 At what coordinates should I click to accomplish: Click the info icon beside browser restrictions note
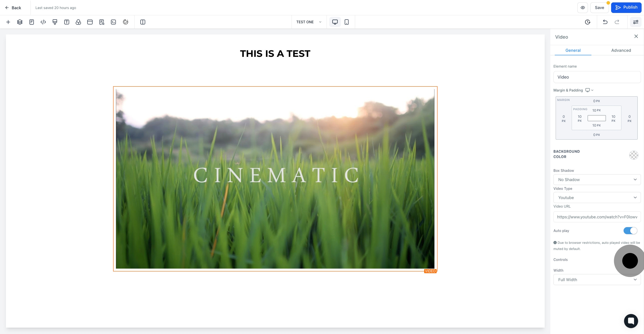(x=555, y=243)
